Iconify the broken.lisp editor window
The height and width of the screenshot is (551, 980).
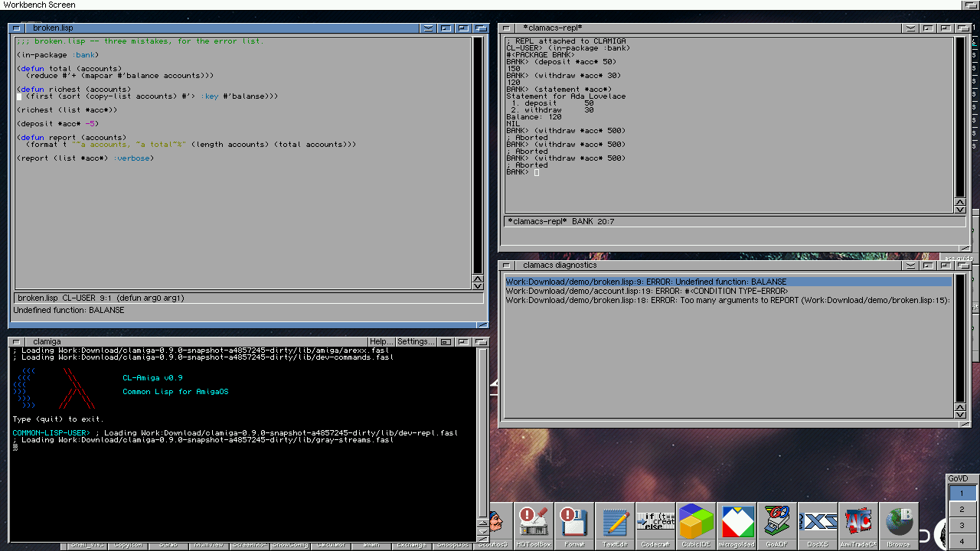coord(446,28)
